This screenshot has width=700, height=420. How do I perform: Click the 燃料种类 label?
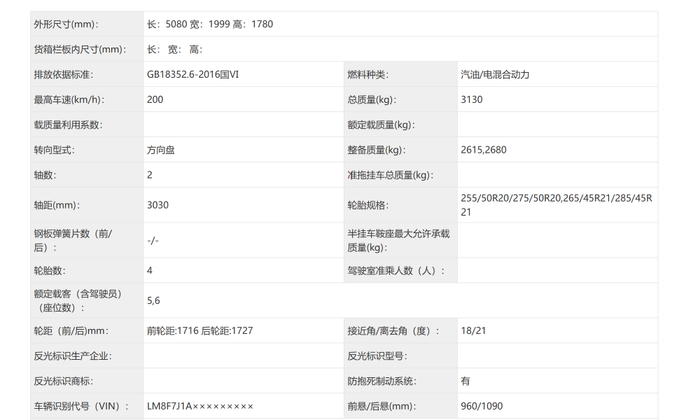click(x=368, y=75)
